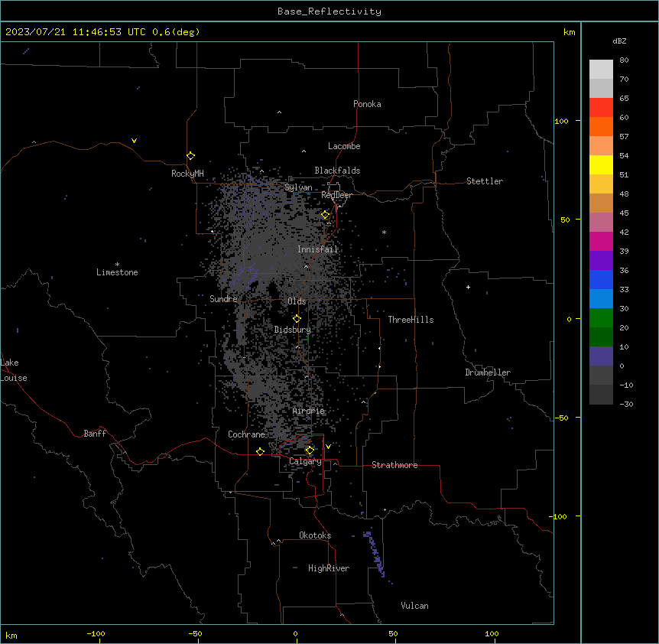The width and height of the screenshot is (659, 644).
Task: Click the ThreeHills label
Action: point(411,320)
